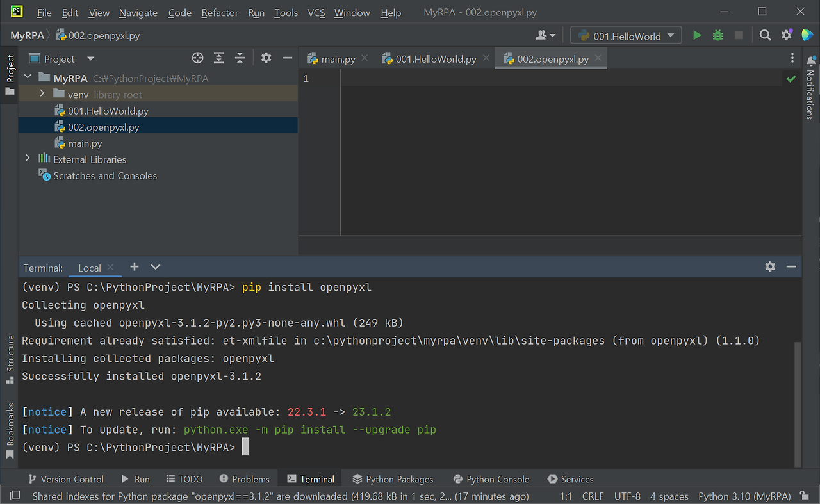Open the Window menu

(x=352, y=13)
